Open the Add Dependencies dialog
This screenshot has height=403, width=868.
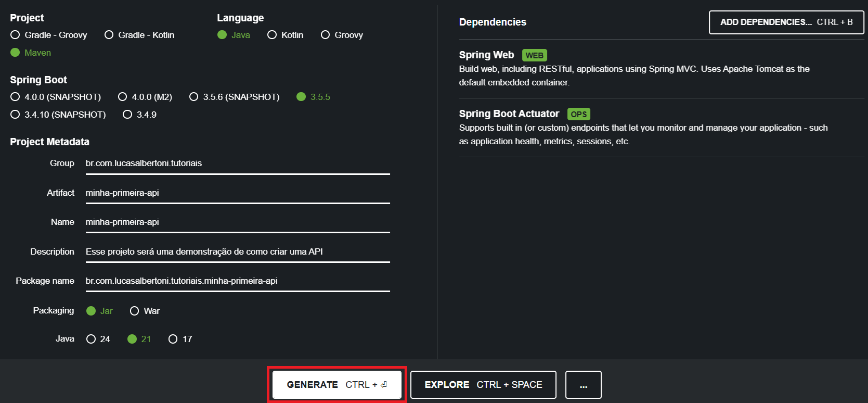coord(786,22)
